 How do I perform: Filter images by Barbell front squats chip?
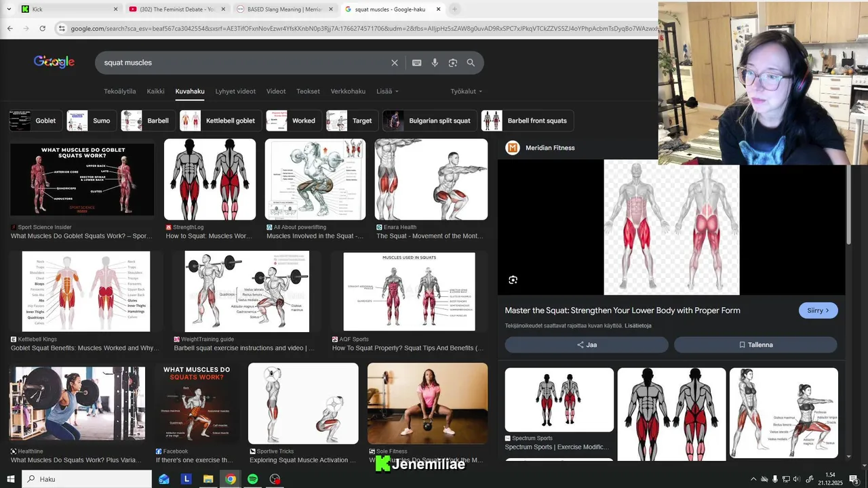coord(528,121)
